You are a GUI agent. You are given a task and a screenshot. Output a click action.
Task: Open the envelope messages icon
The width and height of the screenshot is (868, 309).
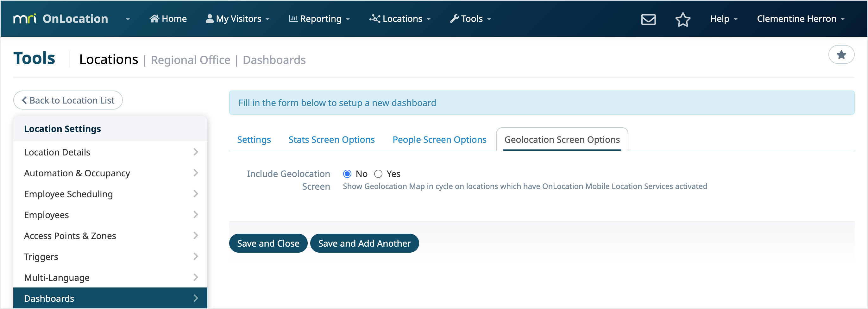(648, 19)
